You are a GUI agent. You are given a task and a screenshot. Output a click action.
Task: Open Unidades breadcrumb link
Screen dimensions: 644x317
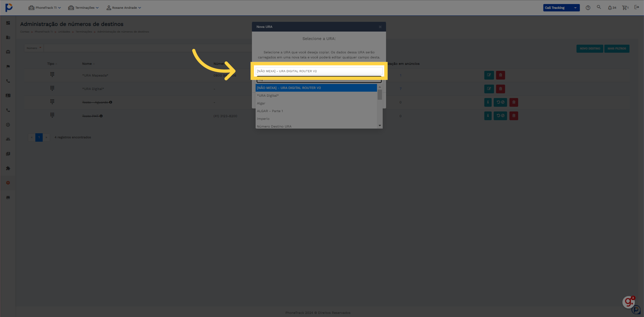(x=64, y=32)
